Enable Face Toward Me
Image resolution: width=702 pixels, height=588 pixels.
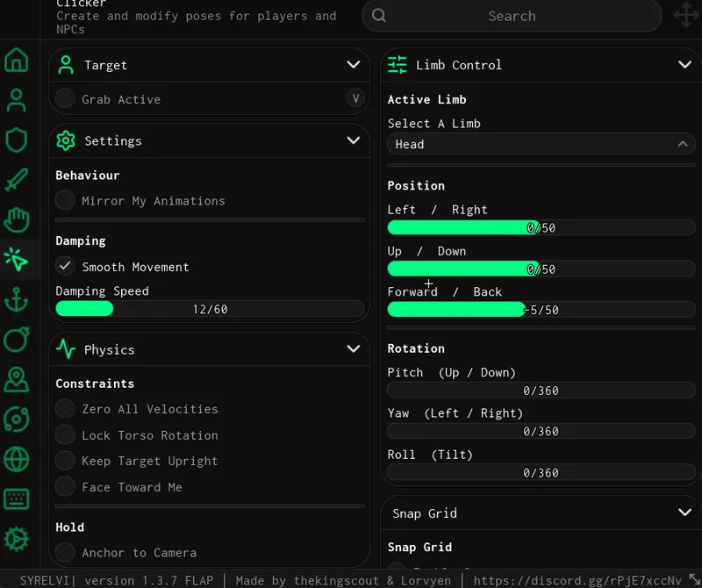[x=65, y=487]
